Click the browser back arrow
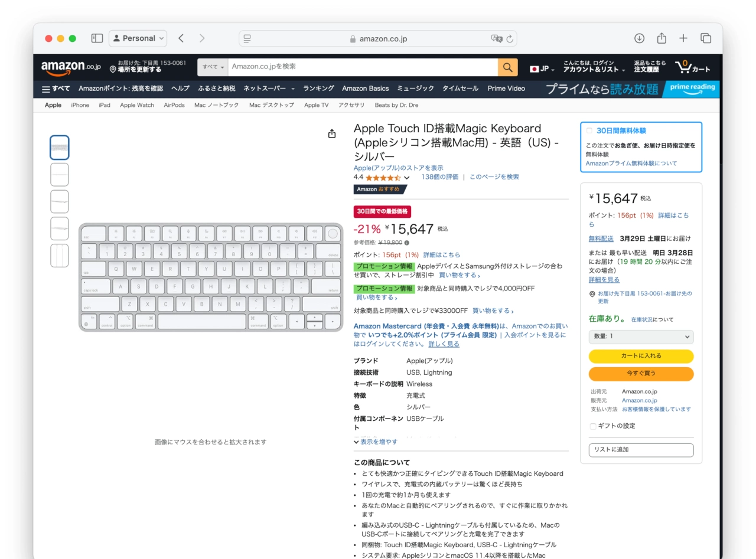The width and height of the screenshot is (756, 559). [x=181, y=38]
